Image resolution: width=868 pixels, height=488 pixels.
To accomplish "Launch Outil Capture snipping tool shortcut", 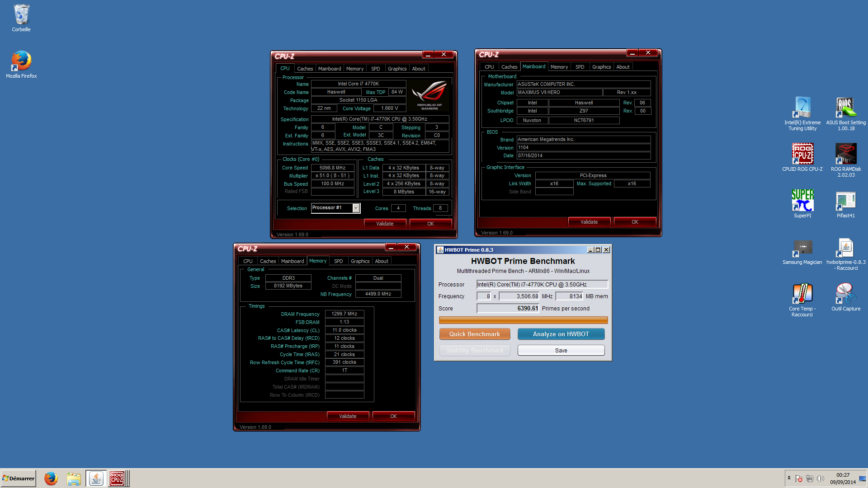I will (846, 297).
